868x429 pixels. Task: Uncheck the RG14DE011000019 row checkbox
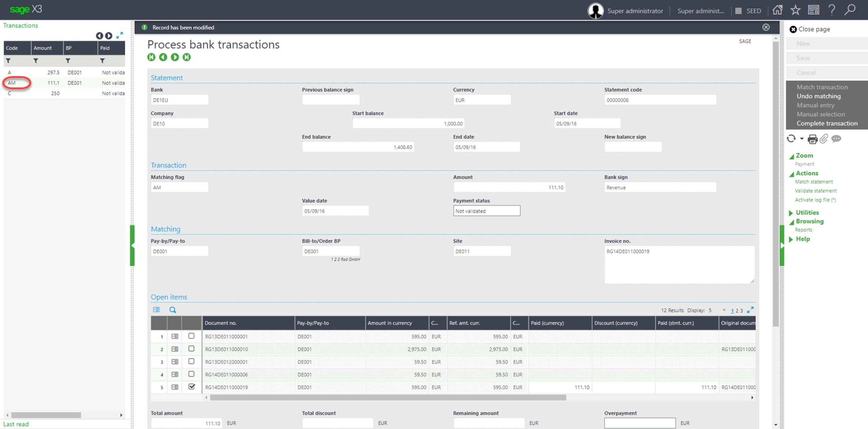191,387
